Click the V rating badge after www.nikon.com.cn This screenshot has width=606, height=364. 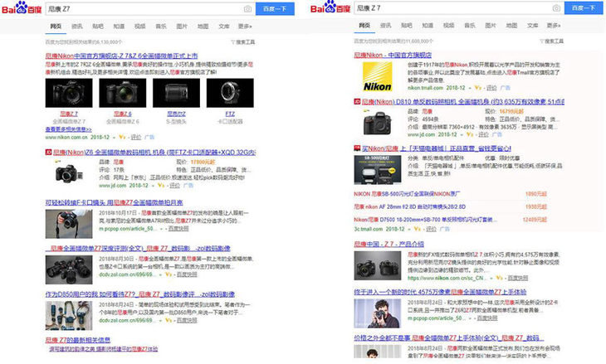tap(122, 137)
